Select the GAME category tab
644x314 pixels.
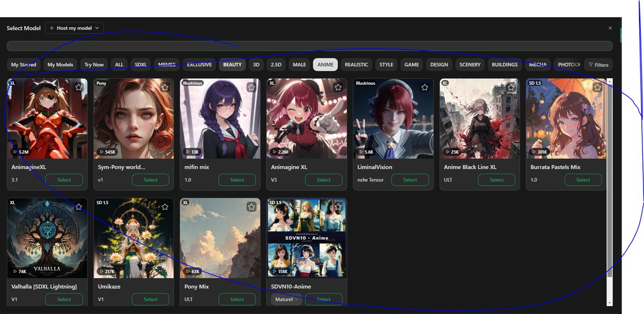pyautogui.click(x=412, y=65)
